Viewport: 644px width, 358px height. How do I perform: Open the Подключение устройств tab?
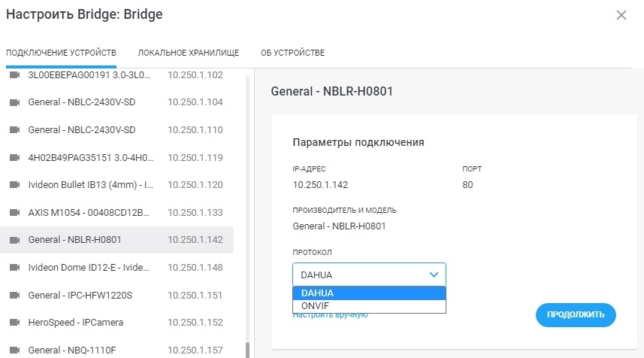(x=61, y=53)
